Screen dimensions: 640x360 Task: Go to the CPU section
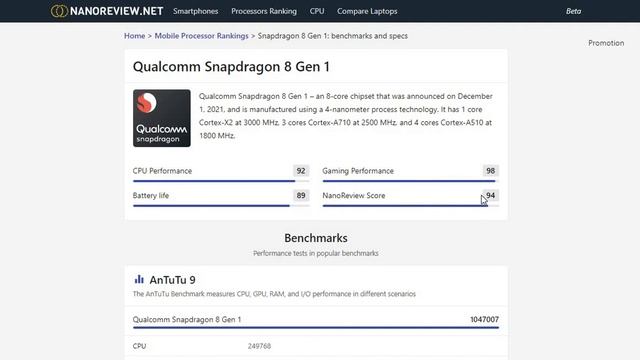click(x=317, y=11)
